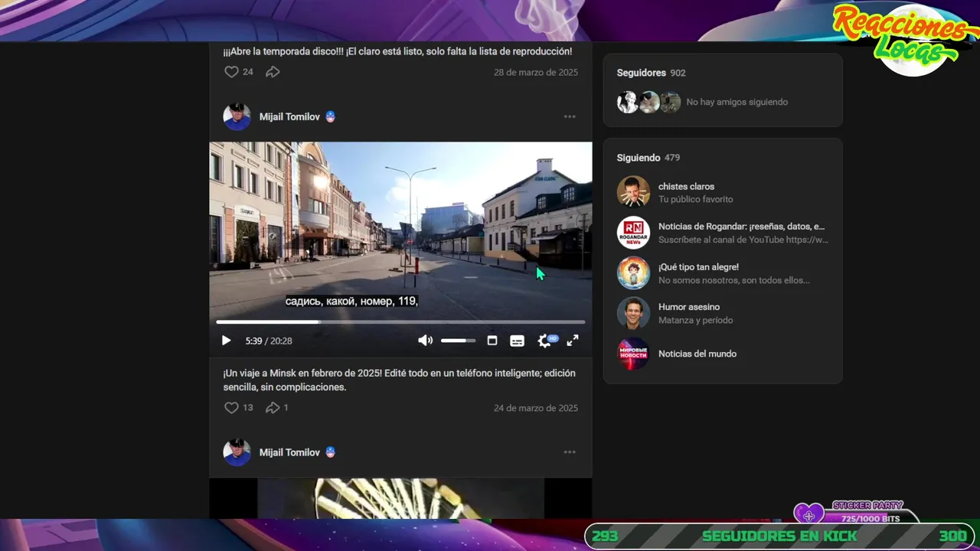Click the first follower avatar under Seguidores
Image resolution: width=980 pixels, height=551 pixels.
628,102
